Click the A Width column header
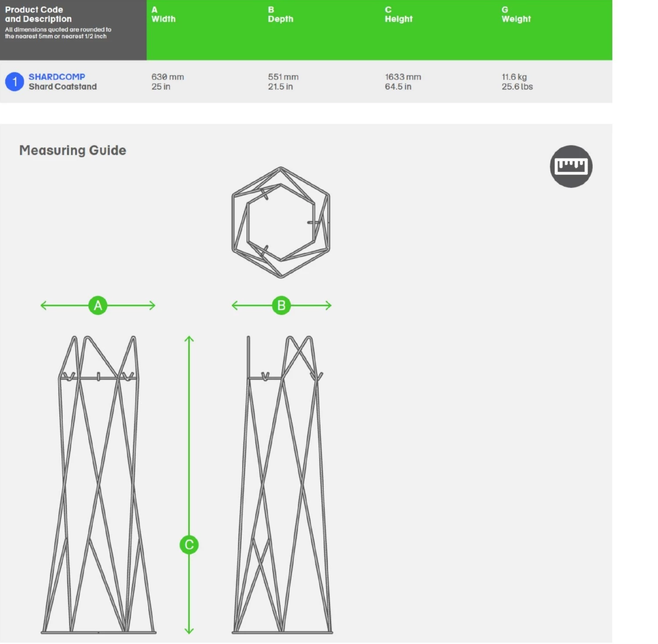Screen dimensions: 658x644 pos(163,14)
